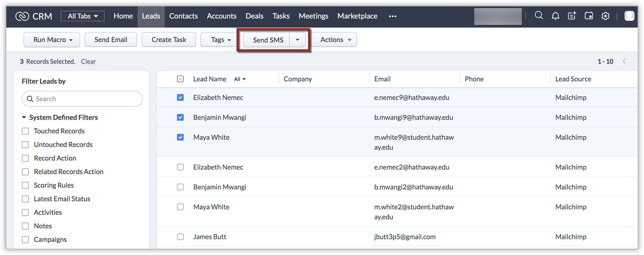Click the CRM logo icon

tap(22, 16)
